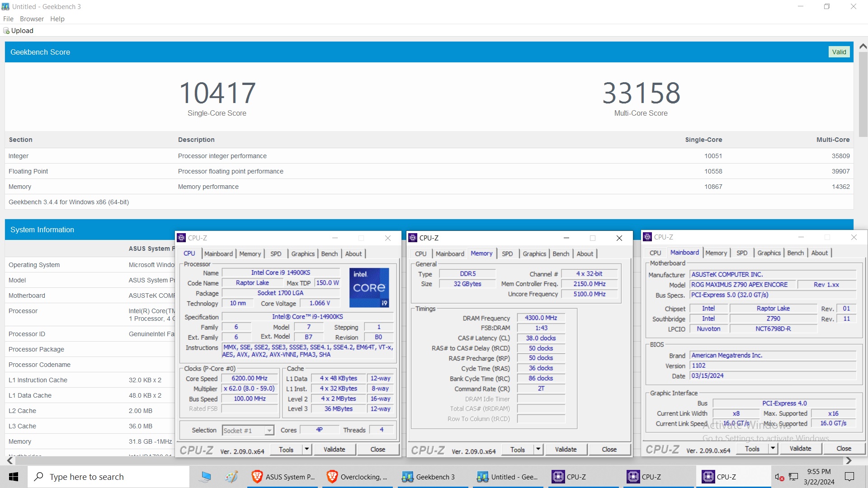The width and height of the screenshot is (868, 488).
Task: Click the scroll up arrow in Geekbench
Action: [x=863, y=46]
